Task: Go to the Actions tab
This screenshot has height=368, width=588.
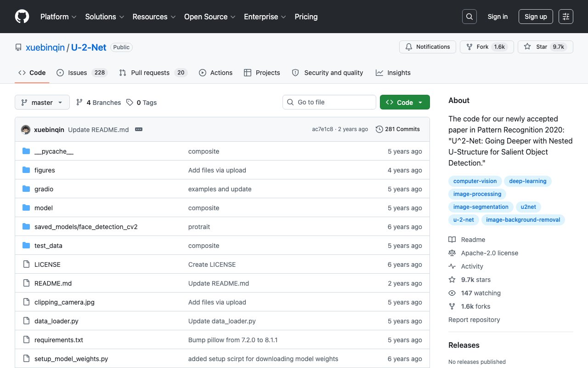Action: pos(216,73)
